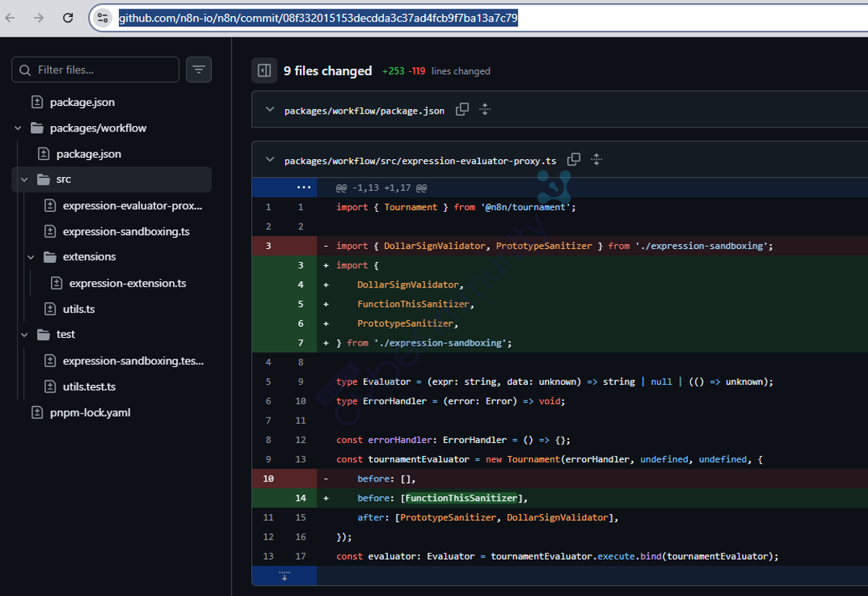
Task: Click the src folder icon
Action: click(x=43, y=179)
